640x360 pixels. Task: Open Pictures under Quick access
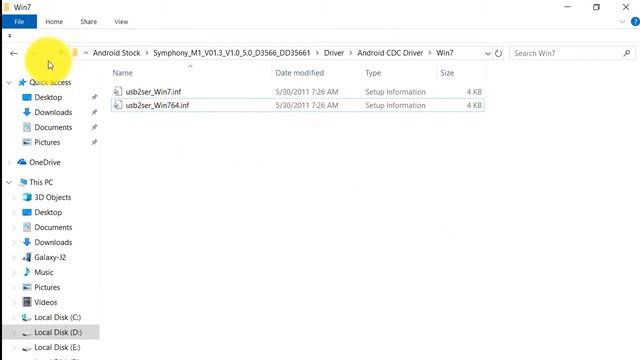pos(47,142)
